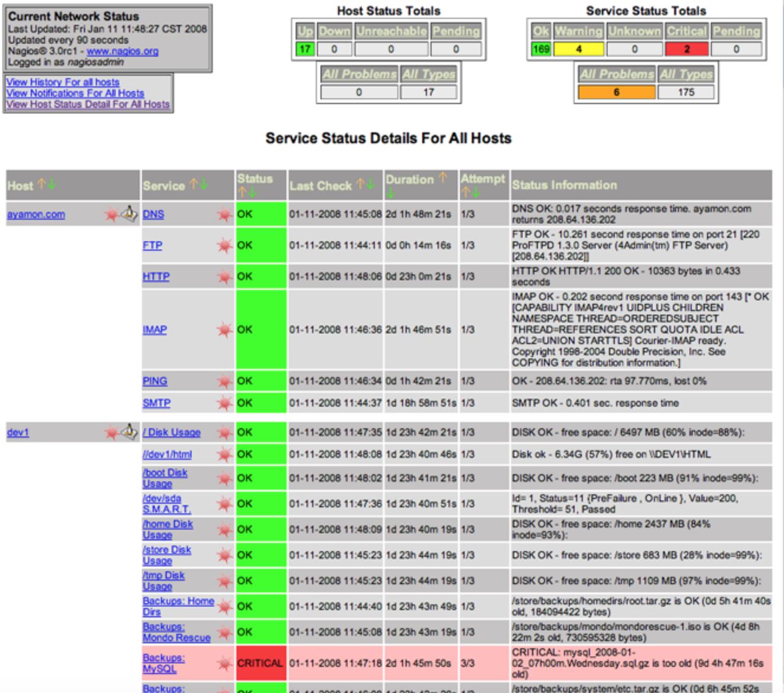Sort Last Check column ascending with up arrow
Image resolution: width=784 pixels, height=693 pixels.
pyautogui.click(x=360, y=185)
